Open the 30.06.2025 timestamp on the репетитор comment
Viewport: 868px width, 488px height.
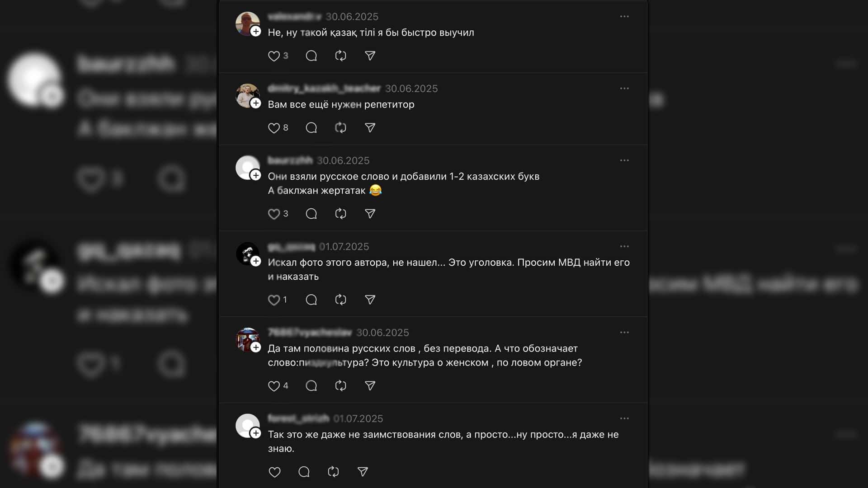411,89
